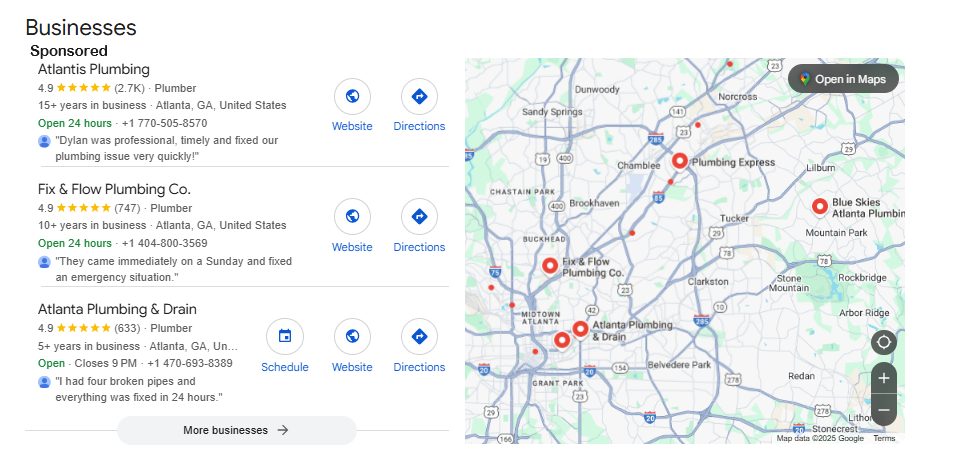Open Atlantis Plumbing listing title
The height and width of the screenshot is (468, 972).
tap(94, 69)
